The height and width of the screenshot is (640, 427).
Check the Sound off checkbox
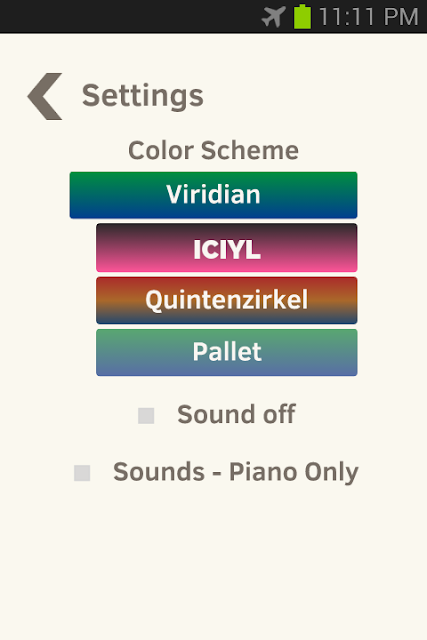pos(146,416)
